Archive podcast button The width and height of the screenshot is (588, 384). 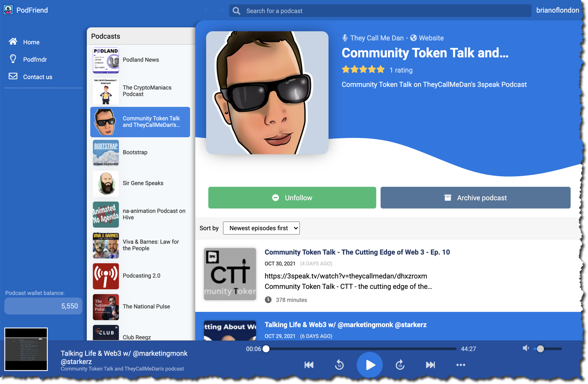(x=475, y=198)
